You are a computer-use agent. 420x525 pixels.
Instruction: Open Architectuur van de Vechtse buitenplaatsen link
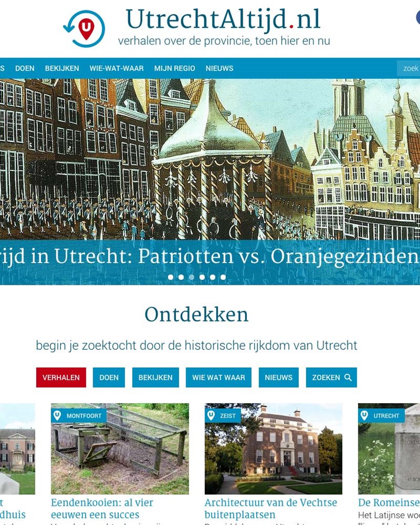click(270, 508)
